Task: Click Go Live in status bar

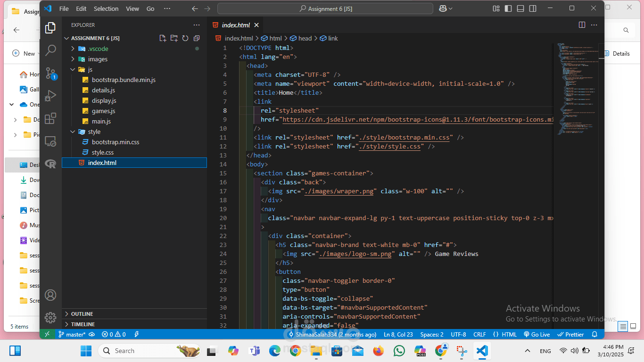Action: click(537, 334)
